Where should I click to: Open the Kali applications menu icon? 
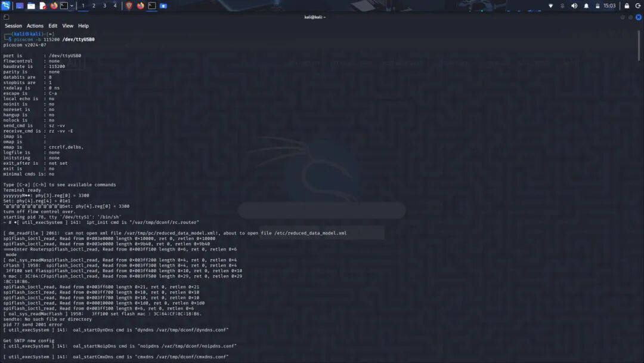[x=5, y=6]
